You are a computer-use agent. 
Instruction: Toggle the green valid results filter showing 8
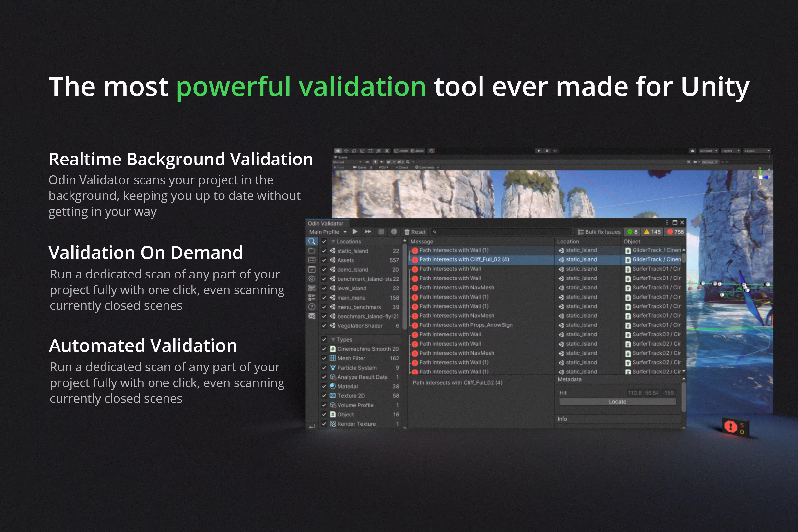632,232
